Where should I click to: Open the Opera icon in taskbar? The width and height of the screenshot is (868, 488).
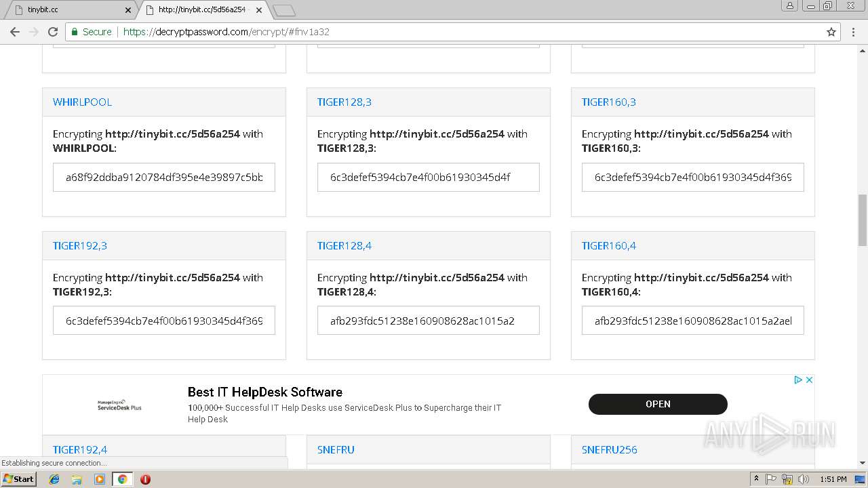pos(145,479)
